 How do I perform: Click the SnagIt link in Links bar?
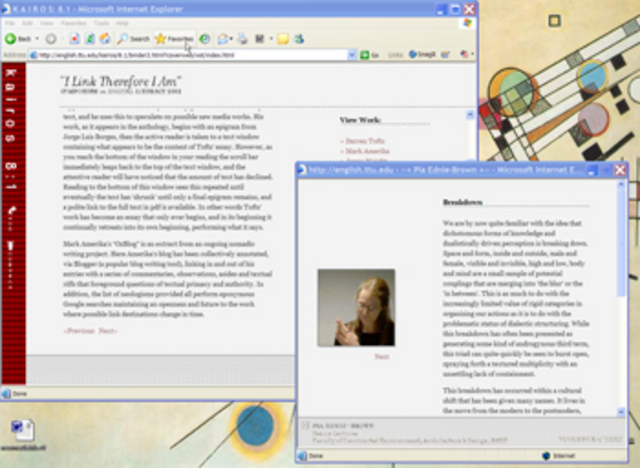coord(422,54)
